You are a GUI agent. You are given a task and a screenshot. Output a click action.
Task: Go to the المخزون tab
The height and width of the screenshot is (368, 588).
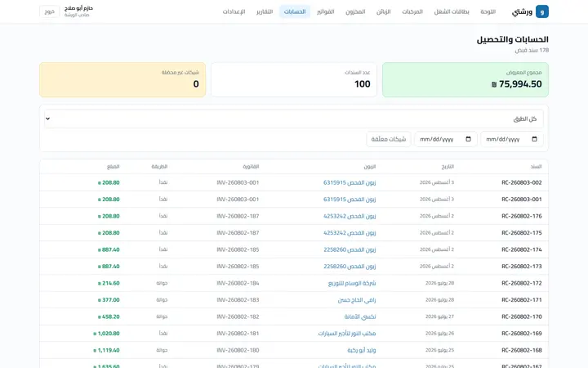coord(355,11)
